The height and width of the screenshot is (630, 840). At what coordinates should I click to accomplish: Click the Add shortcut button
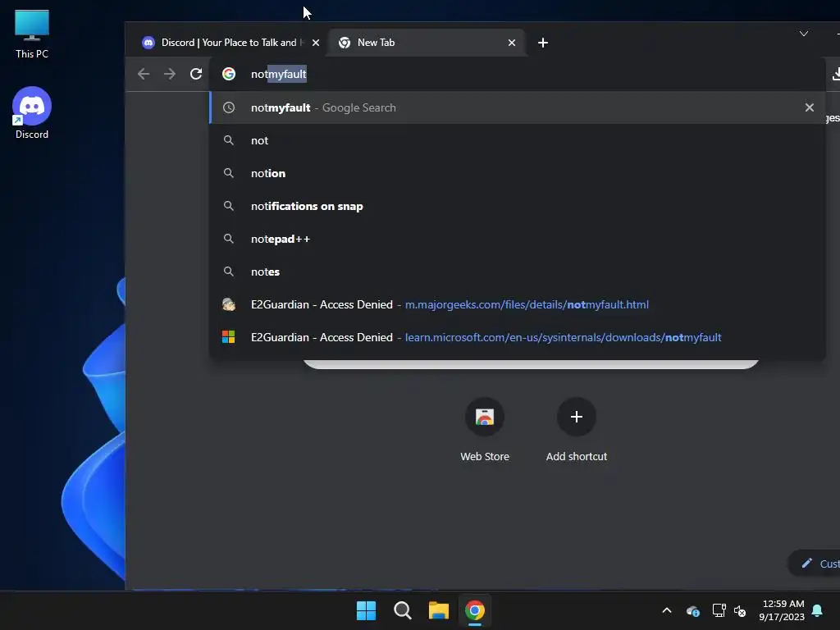(577, 430)
